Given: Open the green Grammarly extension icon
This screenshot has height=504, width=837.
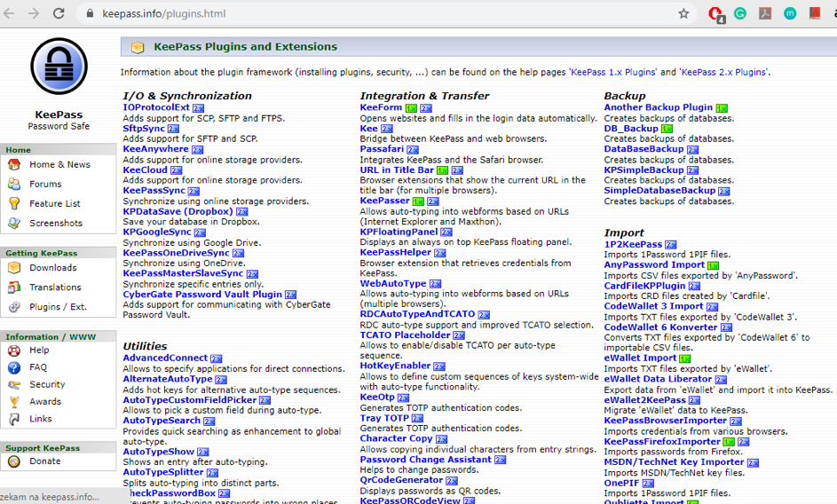Looking at the screenshot, I should point(740,14).
